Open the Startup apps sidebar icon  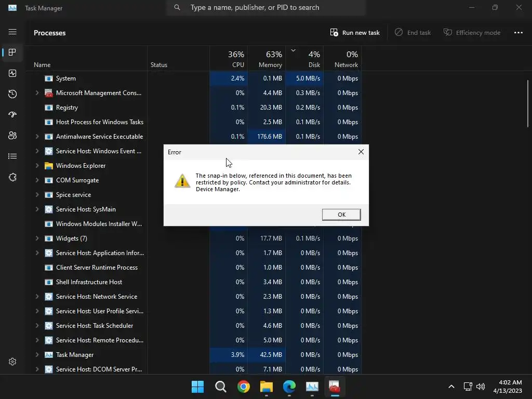tap(12, 115)
